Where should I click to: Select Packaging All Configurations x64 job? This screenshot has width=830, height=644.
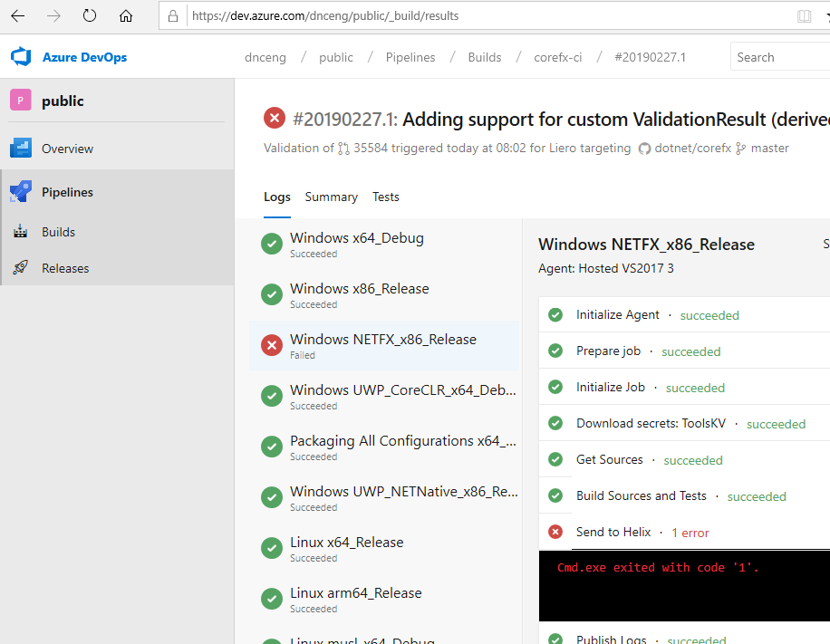(384, 447)
